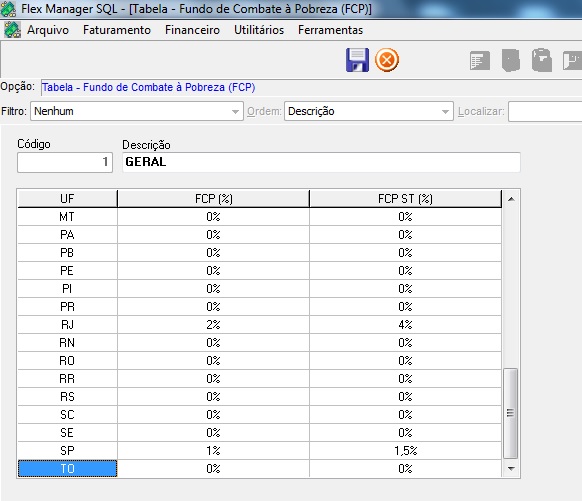Open the Ferramentas menu
Screen dimensions: 582x501
(x=330, y=30)
